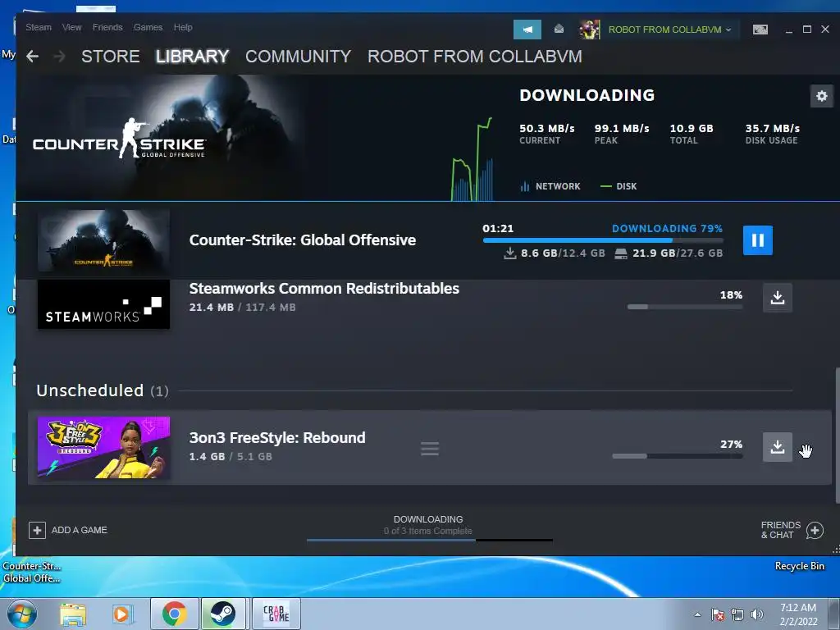Open the Help menu
The width and height of the screenshot is (840, 630).
coord(183,27)
